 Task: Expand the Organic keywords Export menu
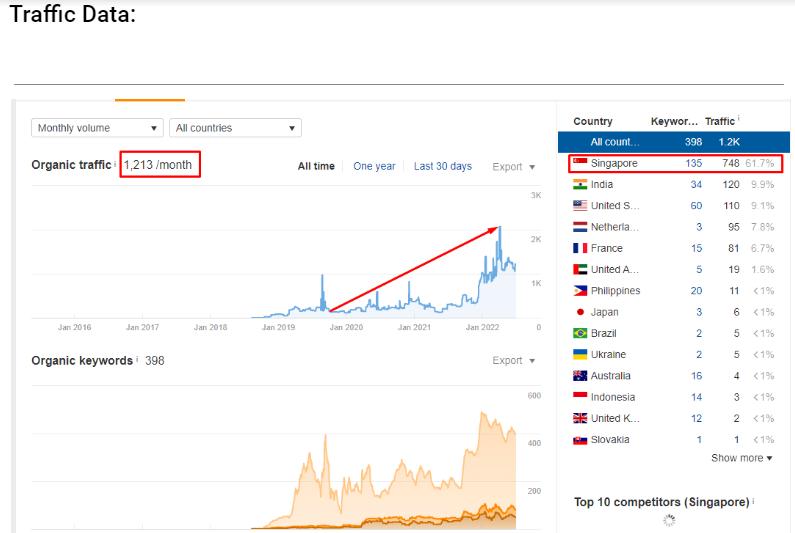[514, 360]
